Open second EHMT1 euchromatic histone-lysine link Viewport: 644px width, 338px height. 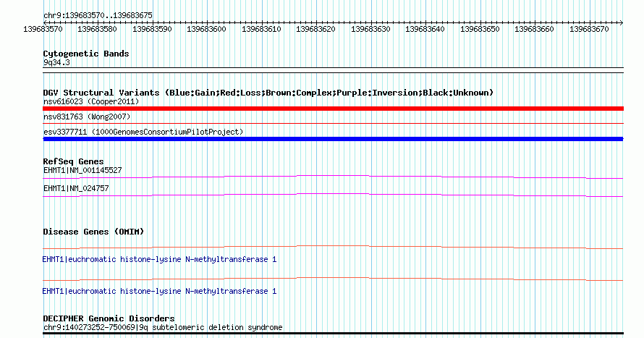click(159, 291)
